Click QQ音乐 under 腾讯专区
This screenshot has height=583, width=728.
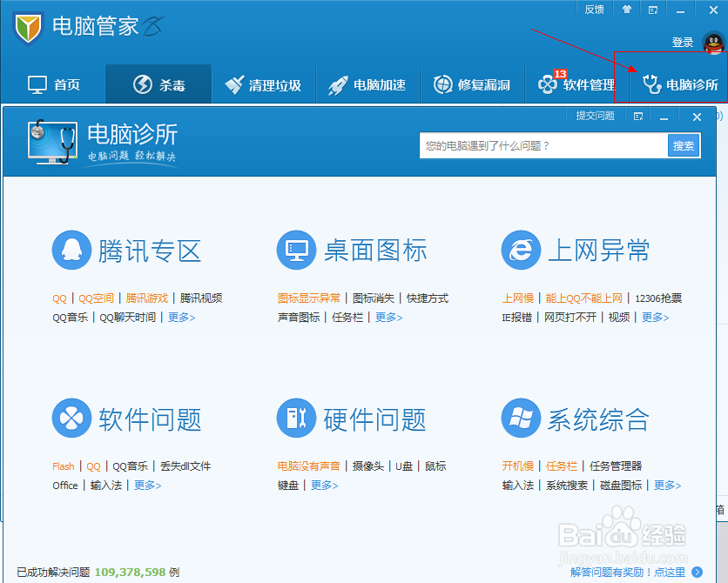71,318
